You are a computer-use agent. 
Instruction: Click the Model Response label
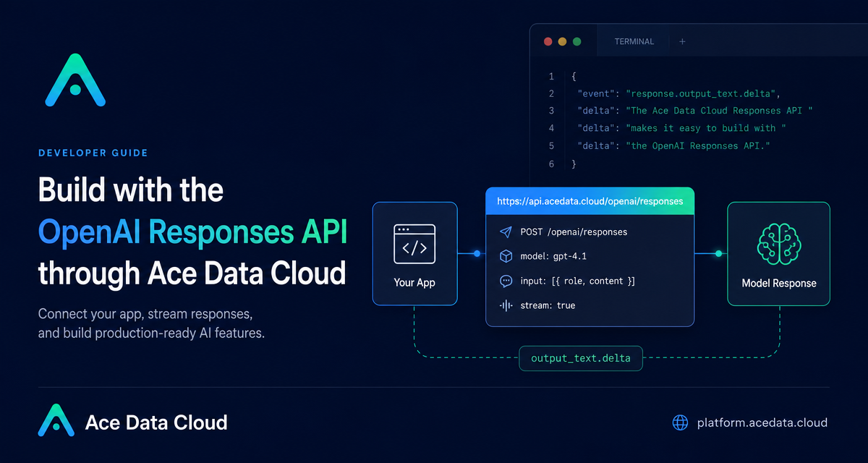tap(779, 283)
